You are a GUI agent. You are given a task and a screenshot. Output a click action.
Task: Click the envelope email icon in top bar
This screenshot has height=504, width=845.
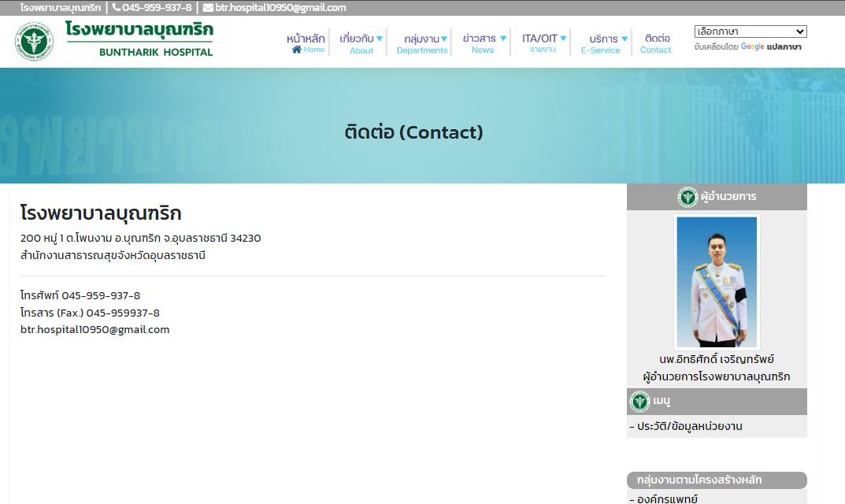pyautogui.click(x=208, y=8)
